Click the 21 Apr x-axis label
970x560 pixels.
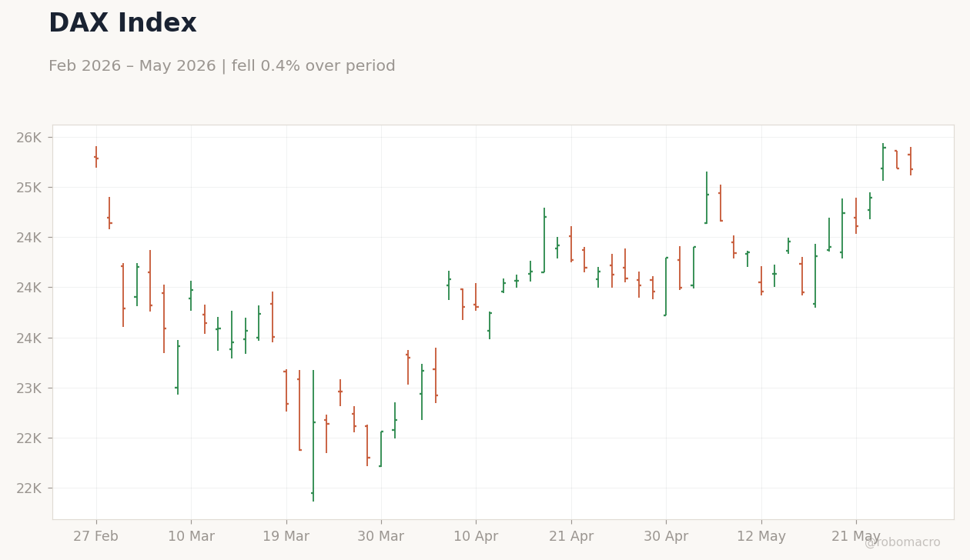571,536
